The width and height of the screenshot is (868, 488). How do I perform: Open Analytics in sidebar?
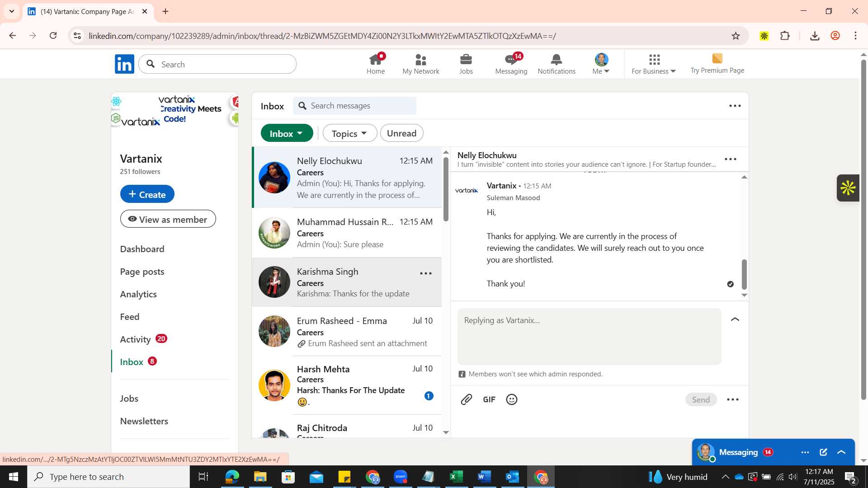138,294
